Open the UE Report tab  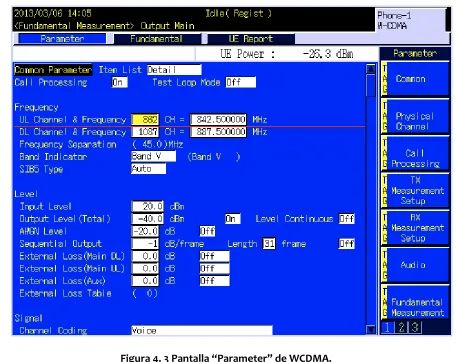(x=251, y=39)
